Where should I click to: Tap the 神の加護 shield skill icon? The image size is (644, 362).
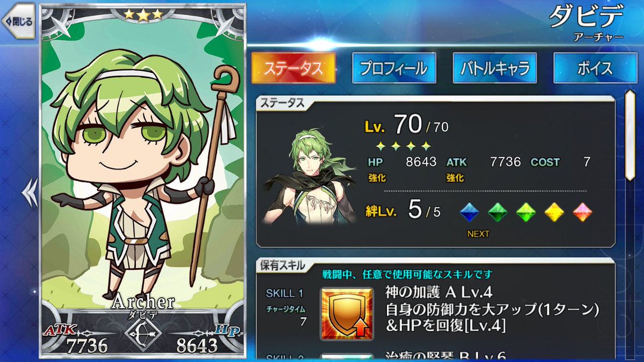point(347,314)
